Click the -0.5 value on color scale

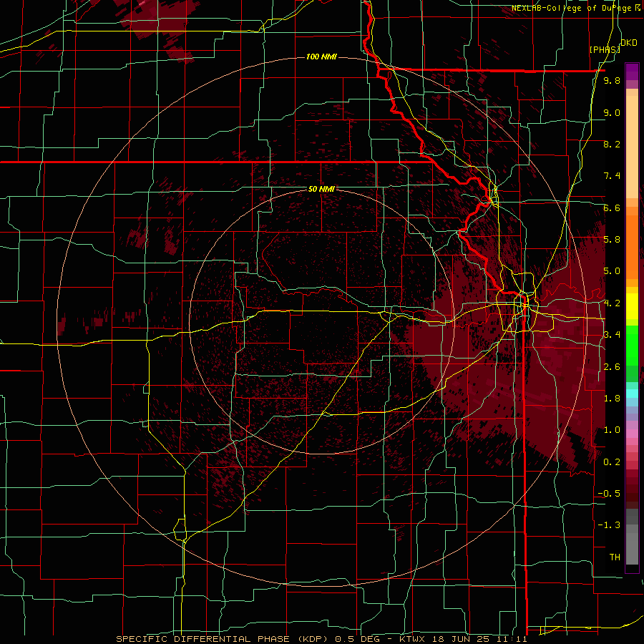point(609,494)
